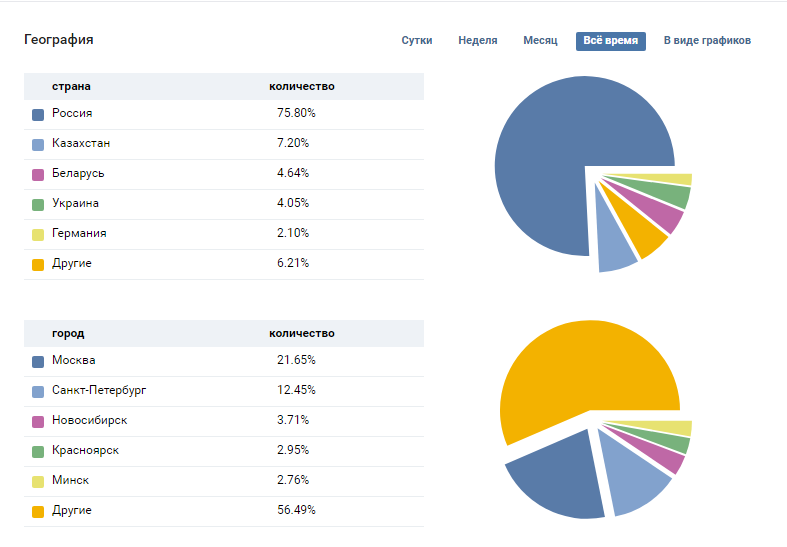This screenshot has width=787, height=547.
Task: Click the Минск yellow legend swatch
Action: [38, 482]
